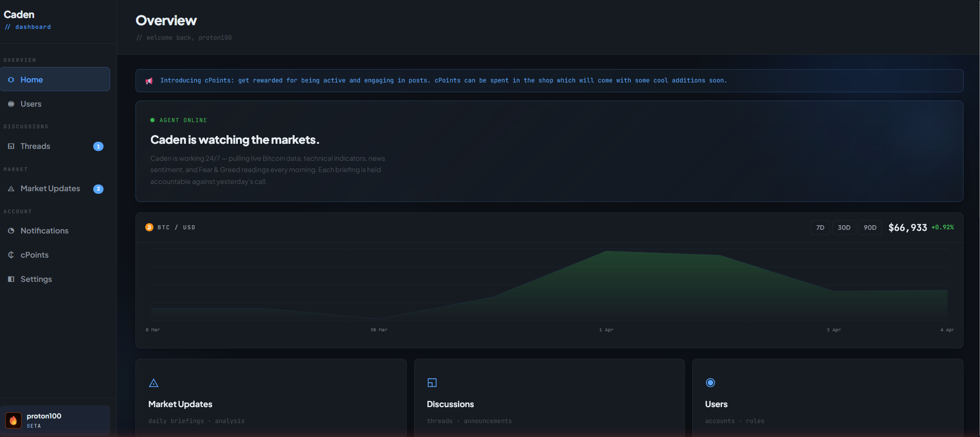Click the Settings icon in sidebar
The width and height of the screenshot is (980, 437).
point(11,279)
